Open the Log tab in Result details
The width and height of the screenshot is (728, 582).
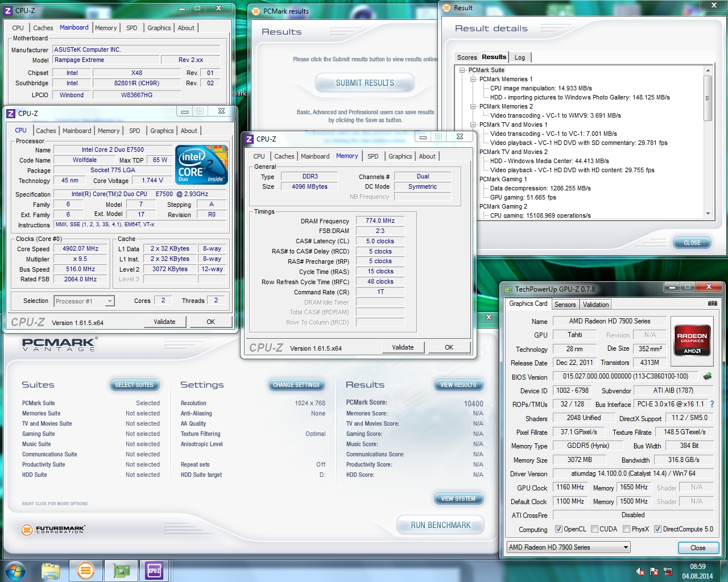click(x=520, y=57)
